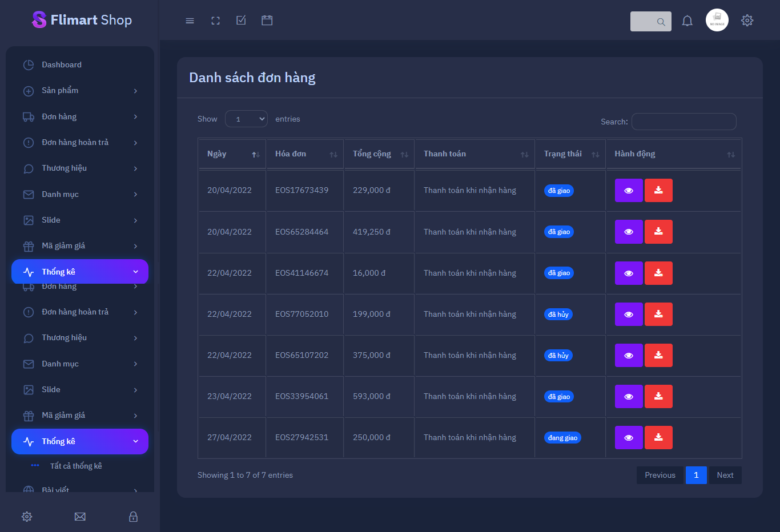The height and width of the screenshot is (532, 780).
Task: Click the Flimart Shop logo icon
Action: point(38,19)
